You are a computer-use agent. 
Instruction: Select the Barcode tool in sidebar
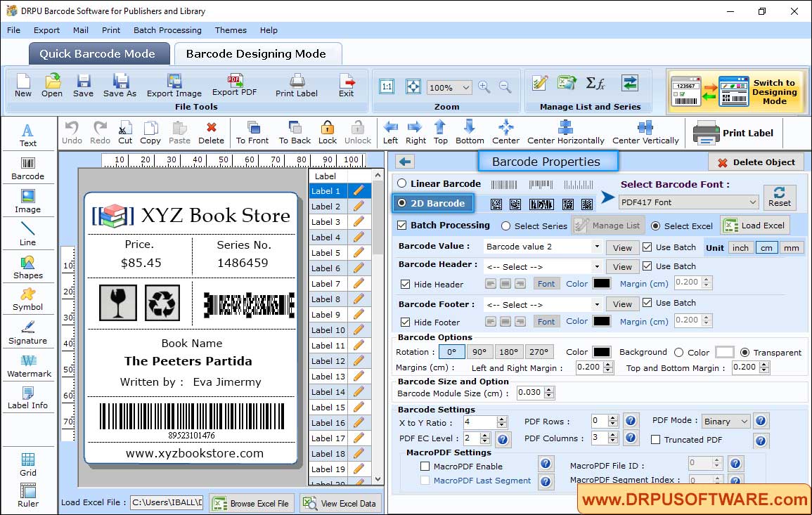(27, 169)
